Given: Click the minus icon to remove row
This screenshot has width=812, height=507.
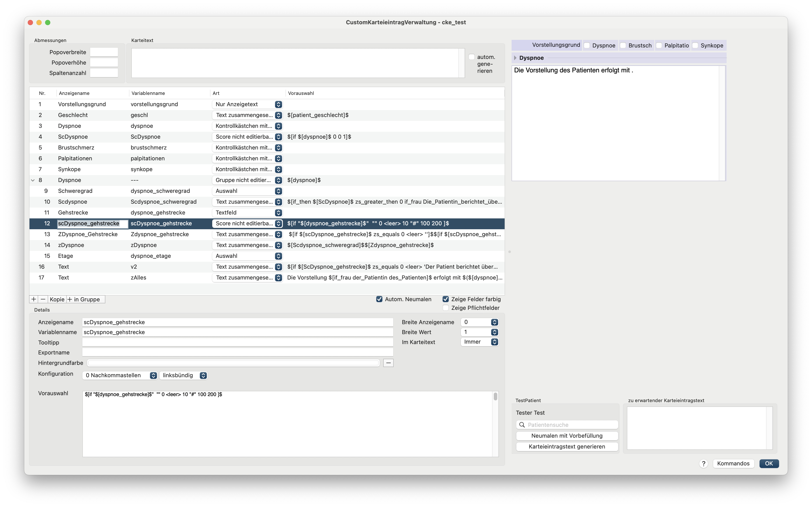Looking at the screenshot, I should pos(43,299).
